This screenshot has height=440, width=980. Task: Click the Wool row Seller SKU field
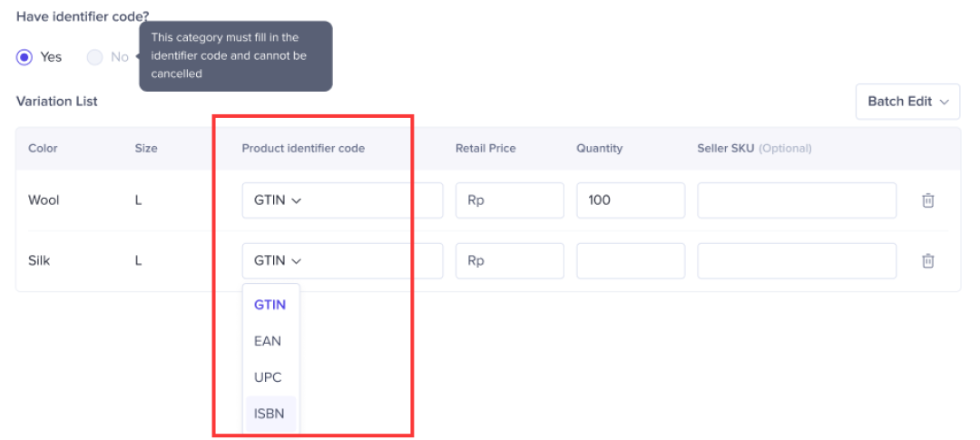(x=797, y=200)
